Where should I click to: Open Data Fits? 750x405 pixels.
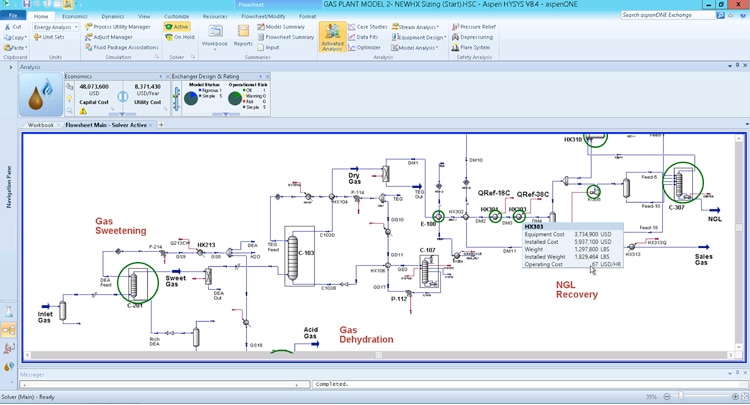point(363,37)
